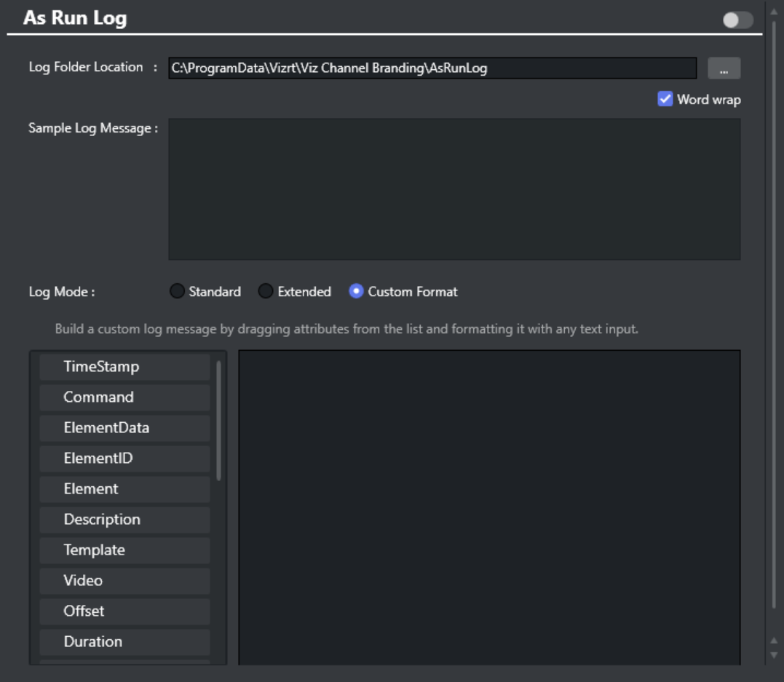Pick the ElementData attribute item
Viewport: 784px width, 682px height.
click(x=124, y=428)
